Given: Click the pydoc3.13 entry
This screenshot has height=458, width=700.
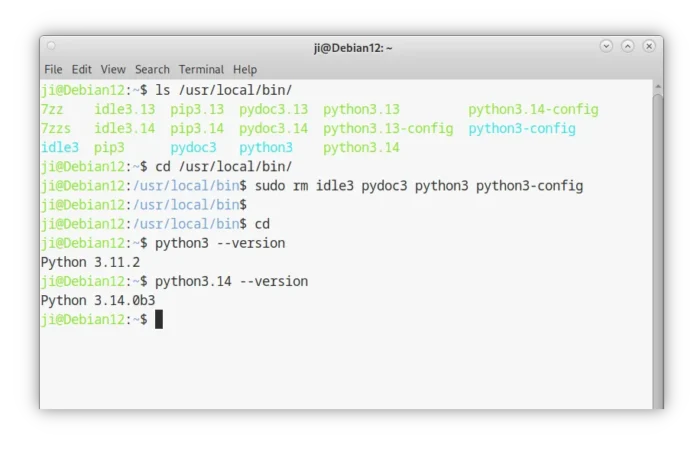Looking at the screenshot, I should 273,110.
